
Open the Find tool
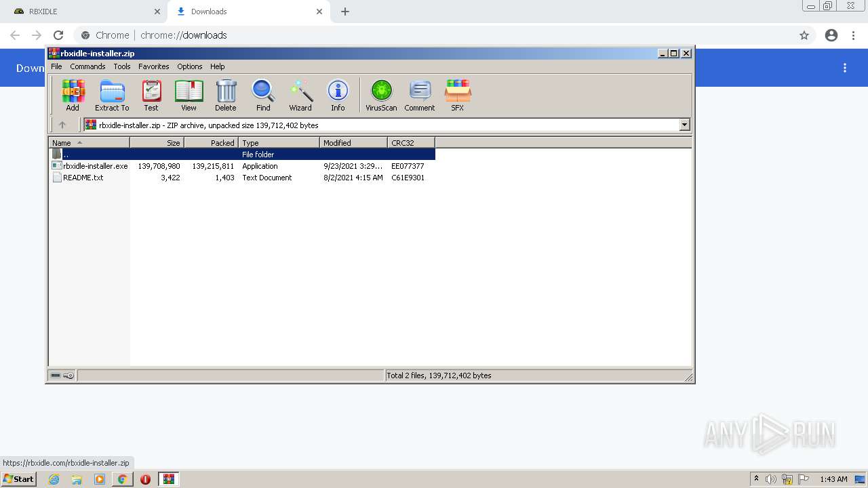[263, 95]
